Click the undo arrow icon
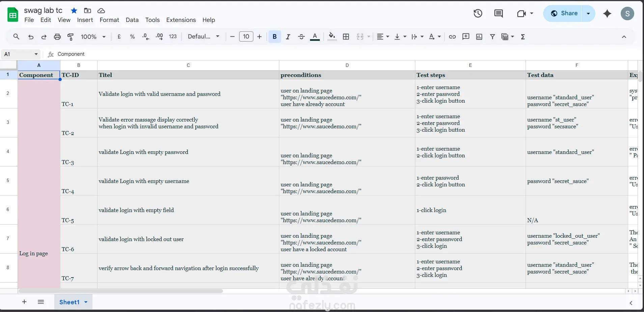The height and width of the screenshot is (312, 644). [x=31, y=37]
